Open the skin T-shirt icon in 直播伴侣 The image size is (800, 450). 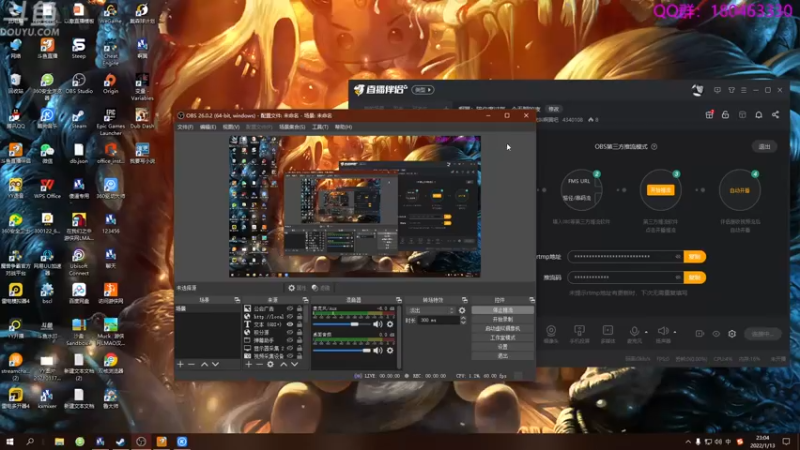(x=731, y=90)
